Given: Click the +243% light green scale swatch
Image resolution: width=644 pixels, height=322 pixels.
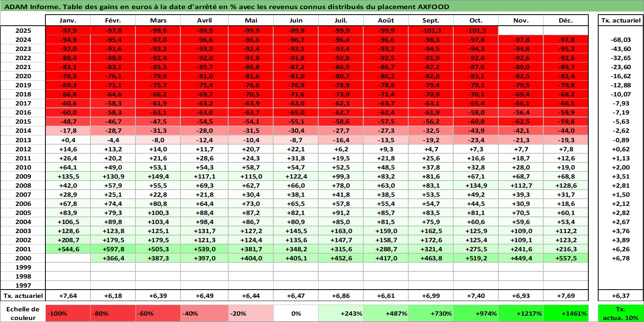Looking at the screenshot, I should tap(341, 313).
